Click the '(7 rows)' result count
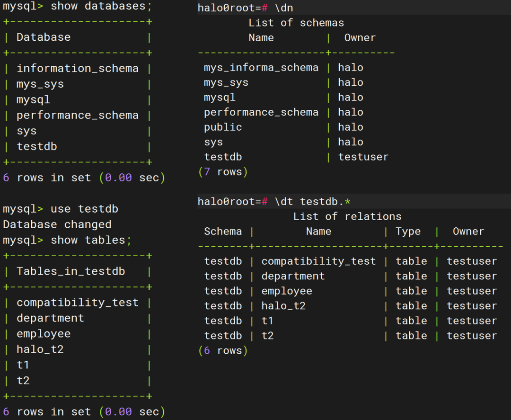Image resolution: width=511 pixels, height=420 pixels. pyautogui.click(x=223, y=172)
